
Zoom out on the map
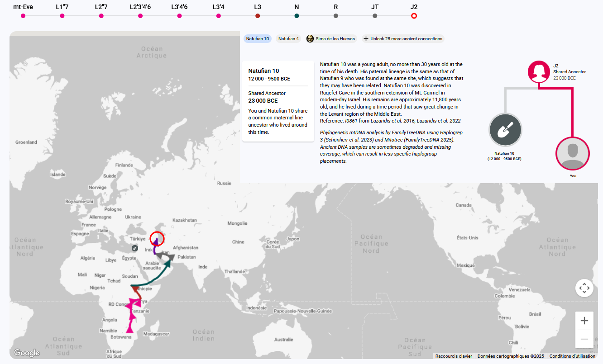pyautogui.click(x=584, y=339)
